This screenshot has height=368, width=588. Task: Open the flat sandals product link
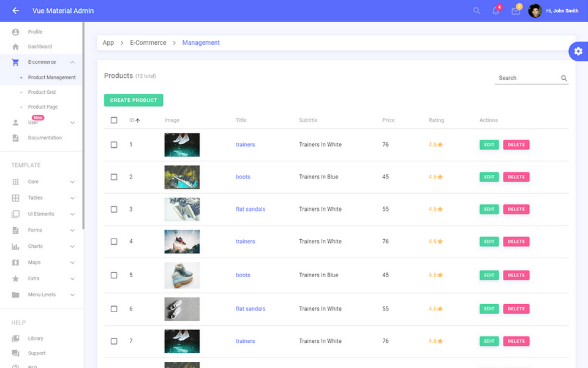(250, 209)
